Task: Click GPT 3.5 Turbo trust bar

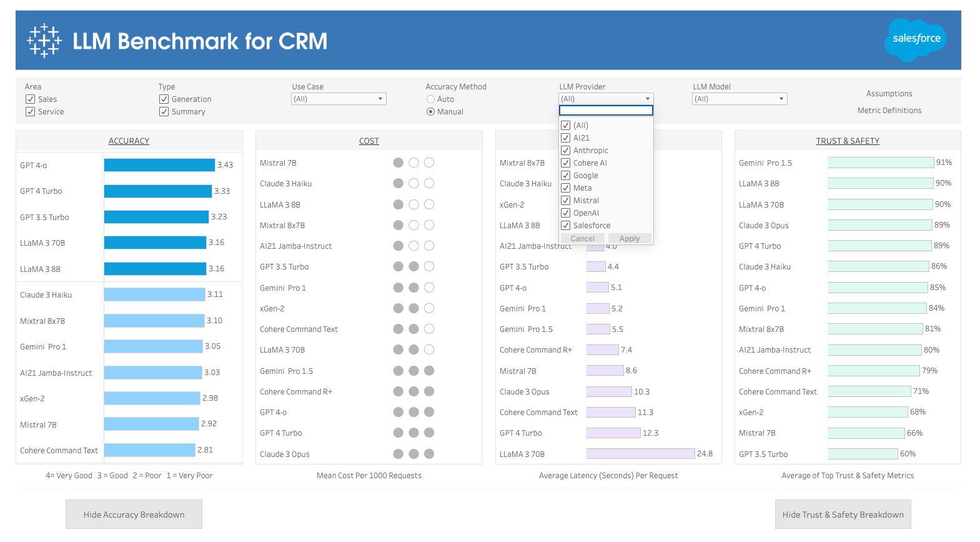Action: point(863,454)
